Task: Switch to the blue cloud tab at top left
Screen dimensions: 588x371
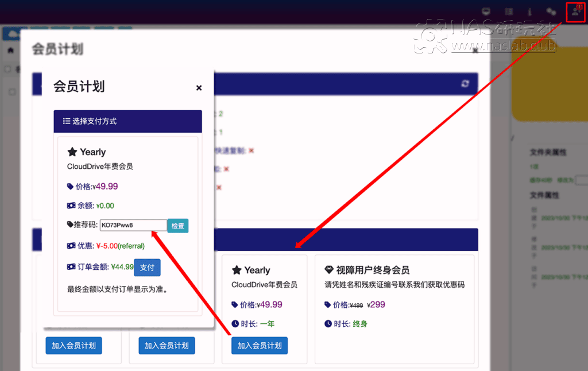Action: [x=11, y=33]
